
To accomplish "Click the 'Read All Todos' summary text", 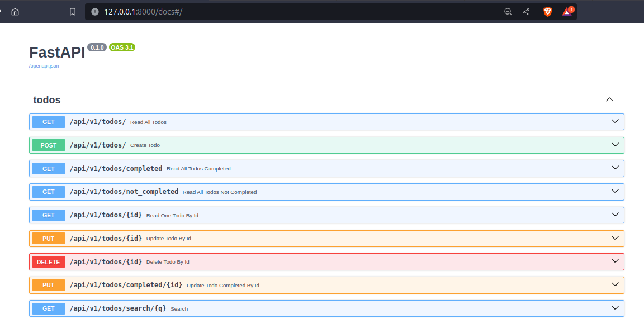I will [148, 122].
